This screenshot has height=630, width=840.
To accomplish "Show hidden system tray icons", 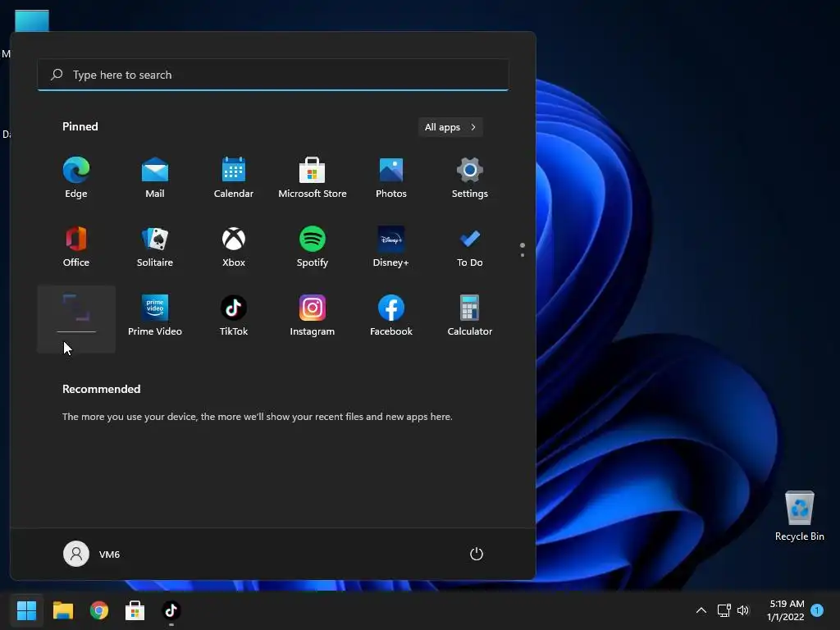I will click(701, 610).
